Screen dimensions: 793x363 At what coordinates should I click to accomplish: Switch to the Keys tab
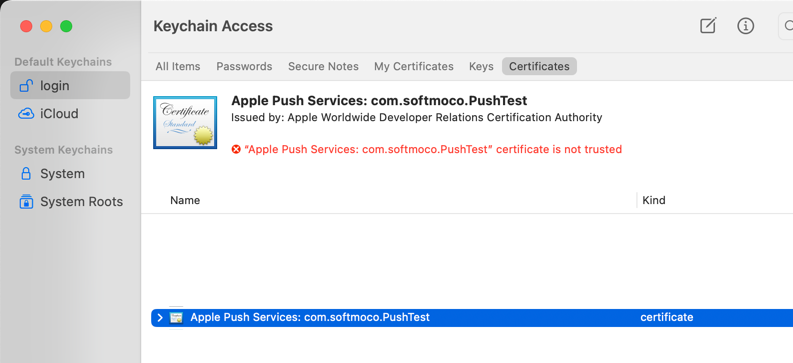481,66
